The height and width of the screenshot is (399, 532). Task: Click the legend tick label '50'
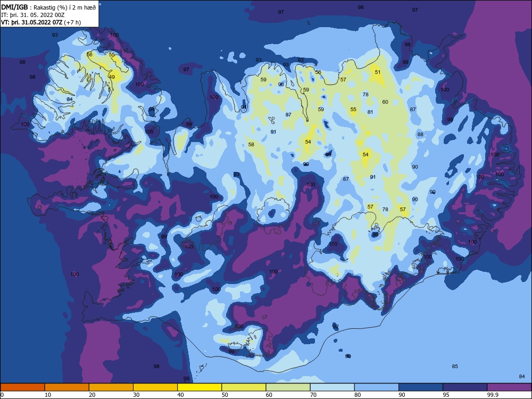pyautogui.click(x=225, y=395)
